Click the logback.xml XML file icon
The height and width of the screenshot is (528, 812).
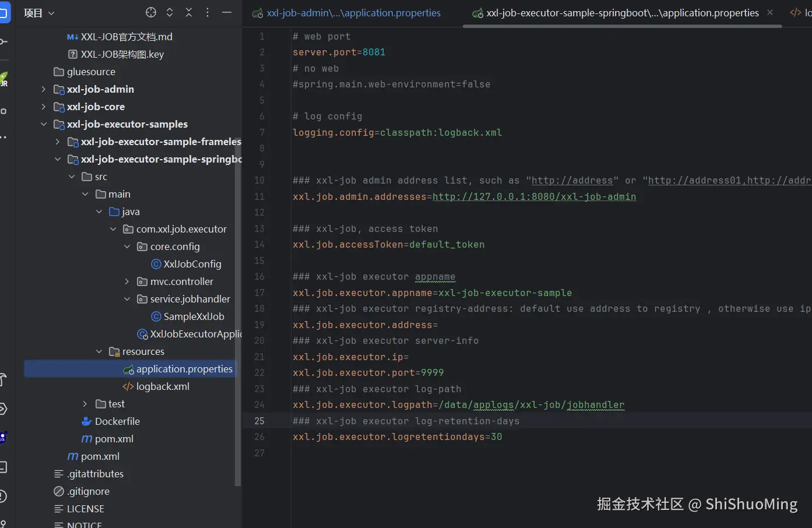(x=128, y=386)
